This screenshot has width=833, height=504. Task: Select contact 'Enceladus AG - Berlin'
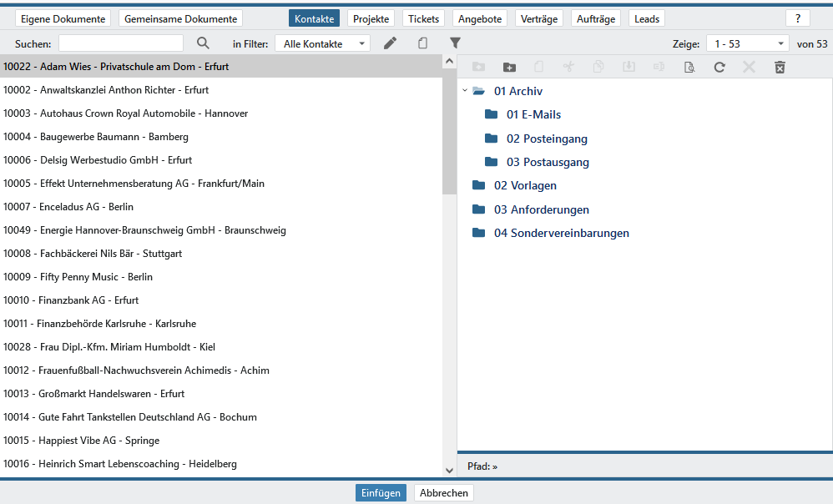(x=68, y=207)
